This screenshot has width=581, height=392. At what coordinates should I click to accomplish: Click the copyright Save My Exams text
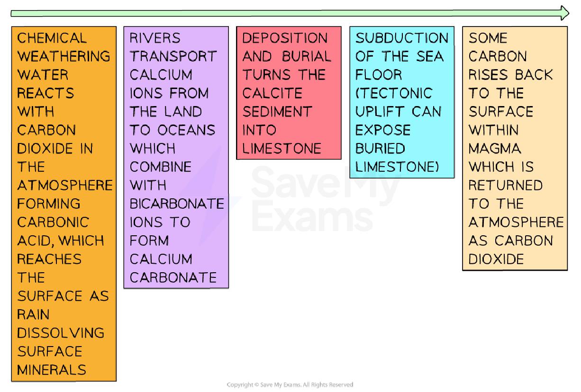(290, 385)
